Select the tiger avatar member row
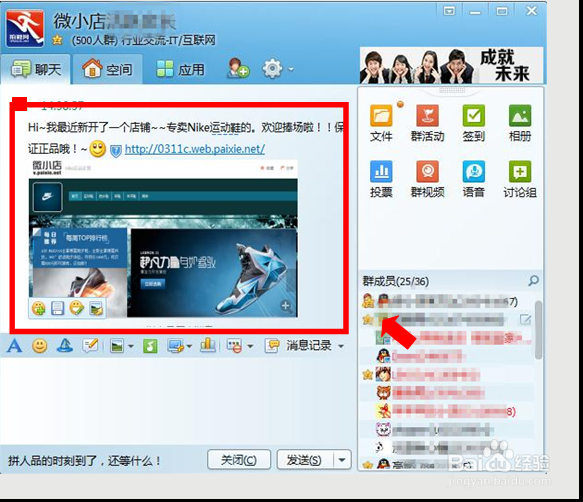This screenshot has height=502, width=583. [446, 392]
